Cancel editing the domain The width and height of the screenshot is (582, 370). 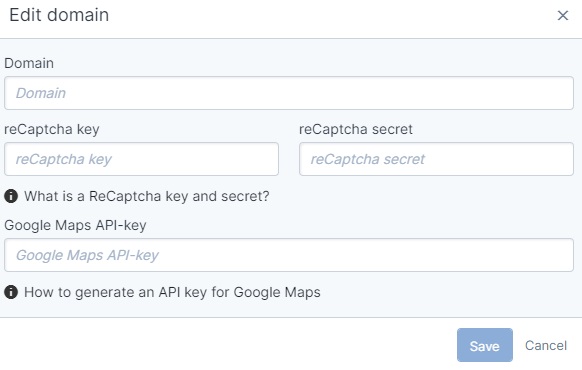(x=546, y=346)
